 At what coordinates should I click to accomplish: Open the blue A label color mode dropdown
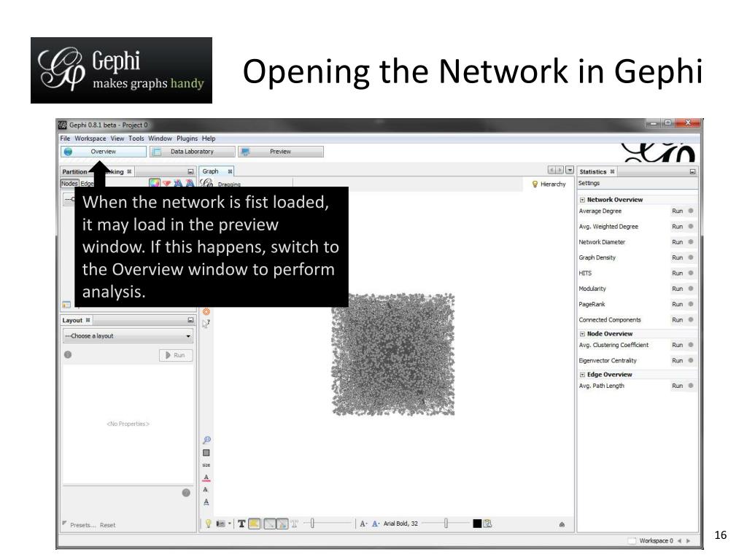coord(376,524)
